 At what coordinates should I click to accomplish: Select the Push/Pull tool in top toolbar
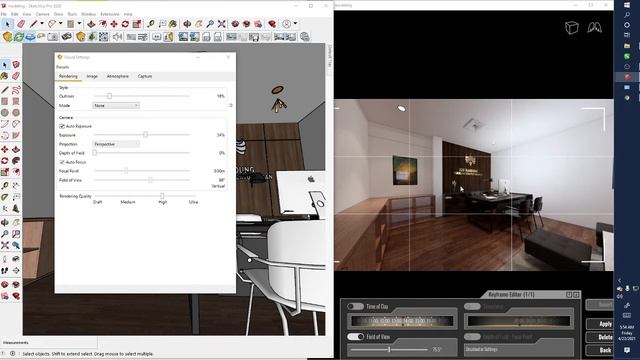[x=91, y=24]
